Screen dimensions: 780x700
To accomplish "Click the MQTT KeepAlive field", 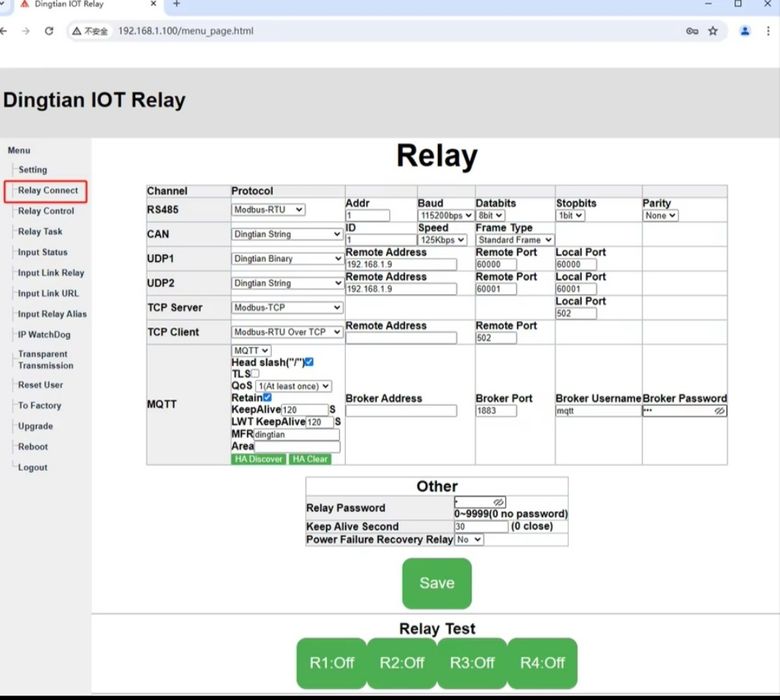I will [x=305, y=409].
